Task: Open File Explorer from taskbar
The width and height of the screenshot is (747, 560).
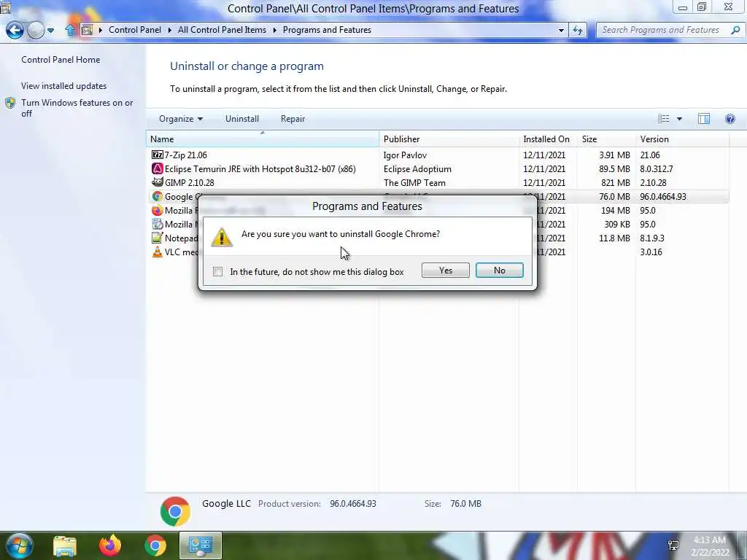Action: (x=65, y=545)
